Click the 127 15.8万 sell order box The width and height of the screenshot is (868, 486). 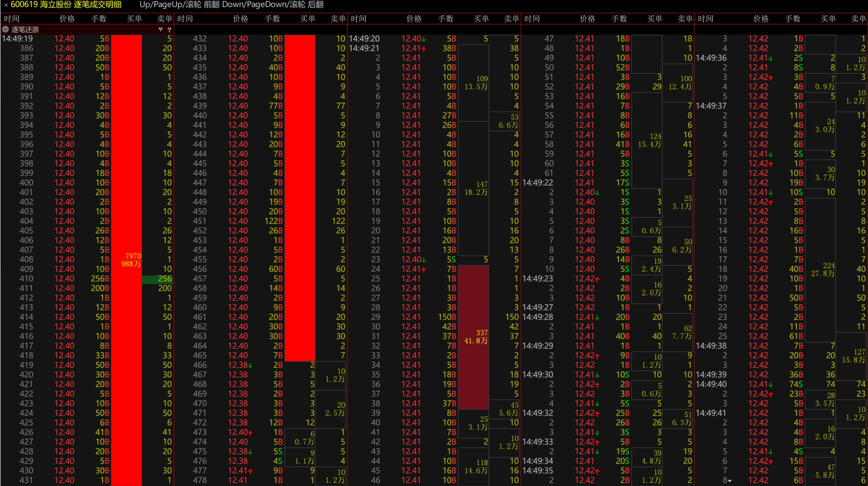(851, 356)
